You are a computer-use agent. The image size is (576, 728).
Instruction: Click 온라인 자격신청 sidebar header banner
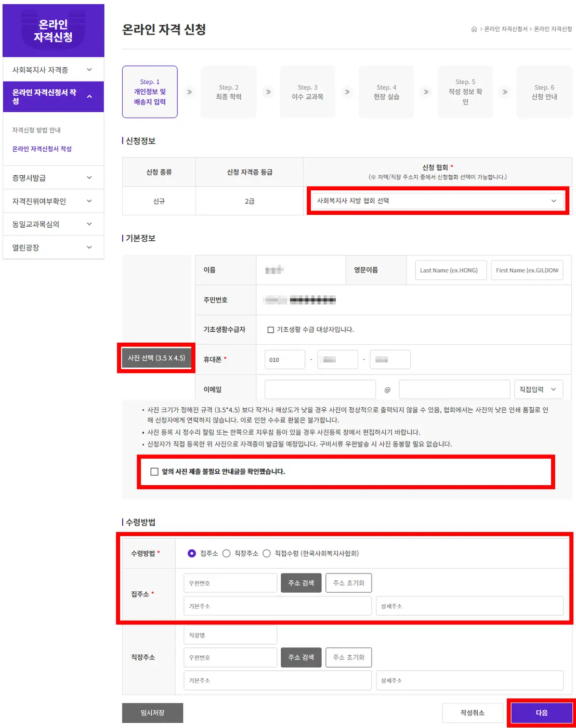53,31
